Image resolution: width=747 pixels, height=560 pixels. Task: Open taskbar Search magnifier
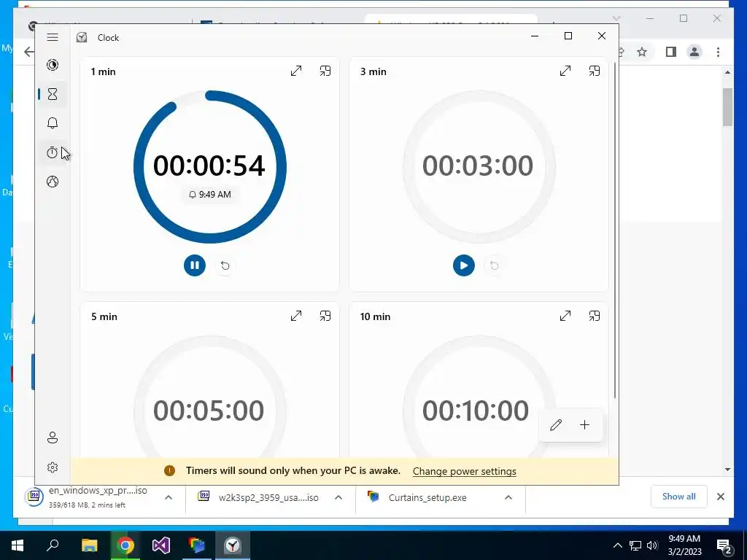(53, 545)
